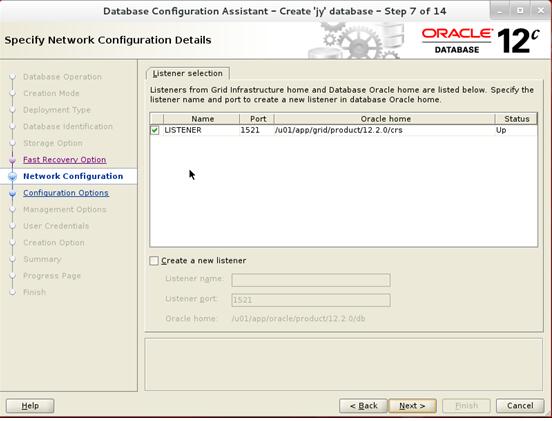Click Creation Mode step in sidebar
This screenshot has width=552, height=421.
pos(51,93)
